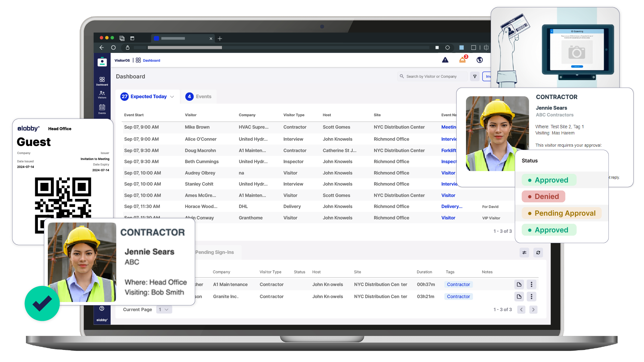Click the alert triangle icon
644x362 pixels.
(x=445, y=60)
